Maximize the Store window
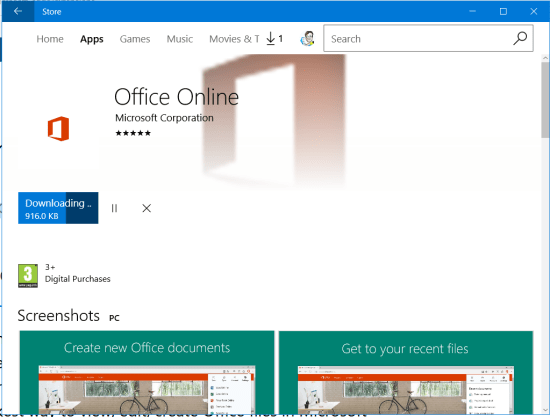Image resolution: width=550 pixels, height=417 pixels. 503,11
